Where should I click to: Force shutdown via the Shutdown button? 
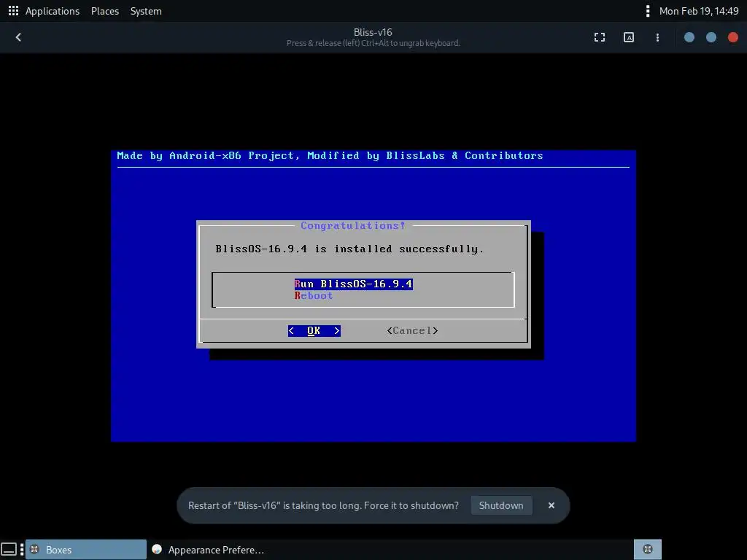[501, 505]
